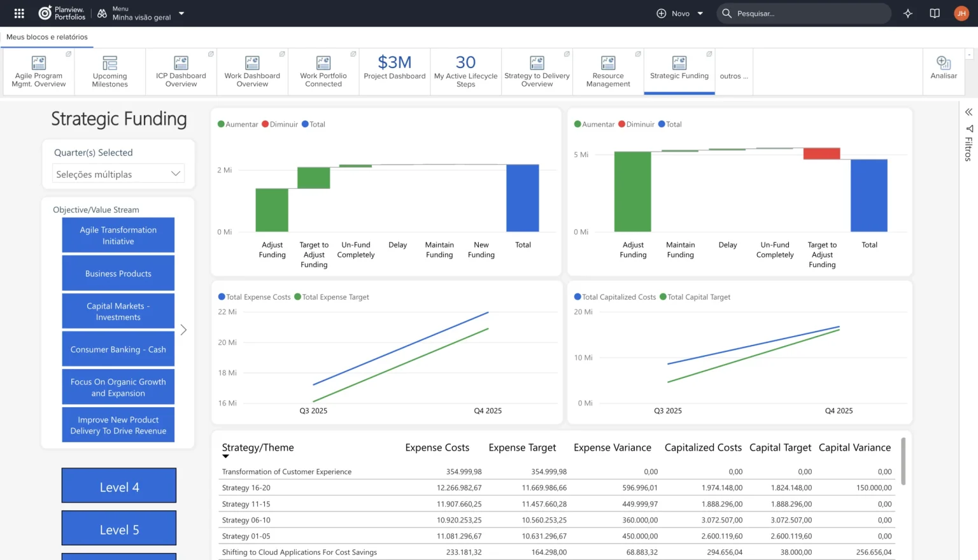The width and height of the screenshot is (978, 560).
Task: Sort by the Capital Variance column header
Action: [x=854, y=447]
